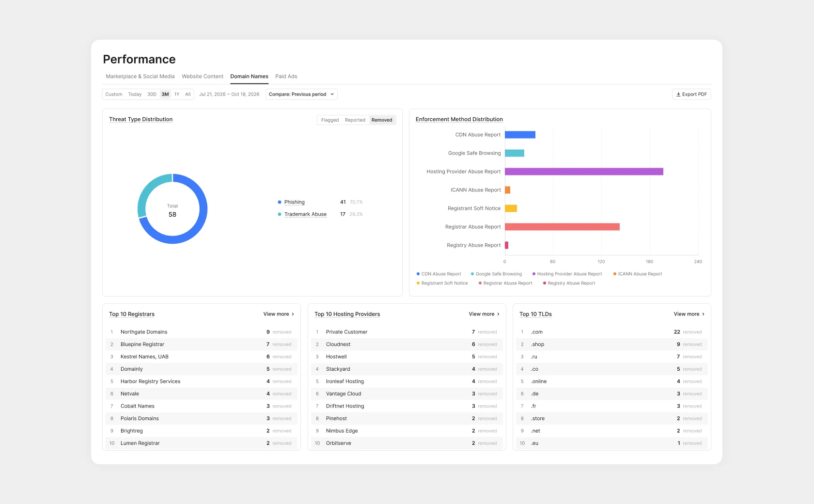Click the Registrar Abuse Report bar
This screenshot has width=814, height=504.
pyautogui.click(x=562, y=227)
